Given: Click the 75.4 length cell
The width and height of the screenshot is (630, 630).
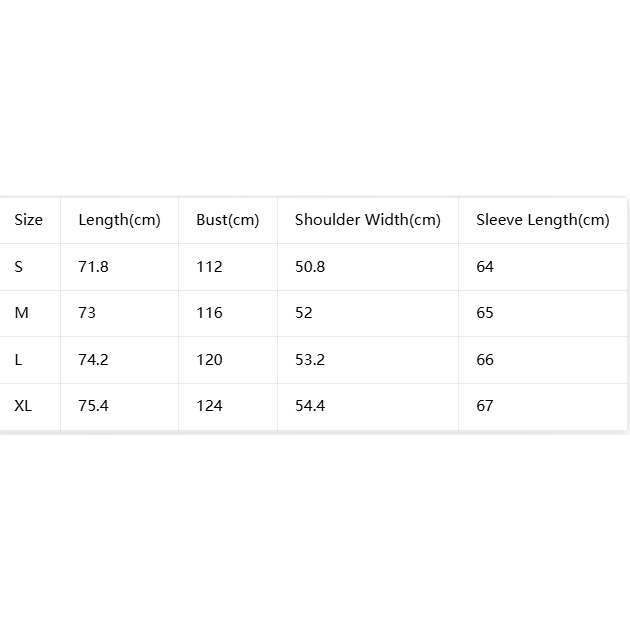Looking at the screenshot, I should (x=93, y=406).
